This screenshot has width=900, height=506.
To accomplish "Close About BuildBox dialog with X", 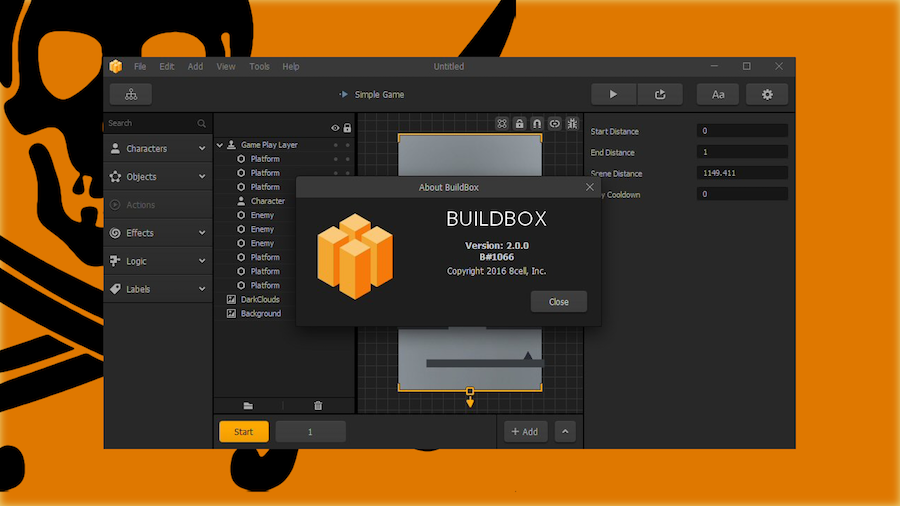I will (589, 187).
